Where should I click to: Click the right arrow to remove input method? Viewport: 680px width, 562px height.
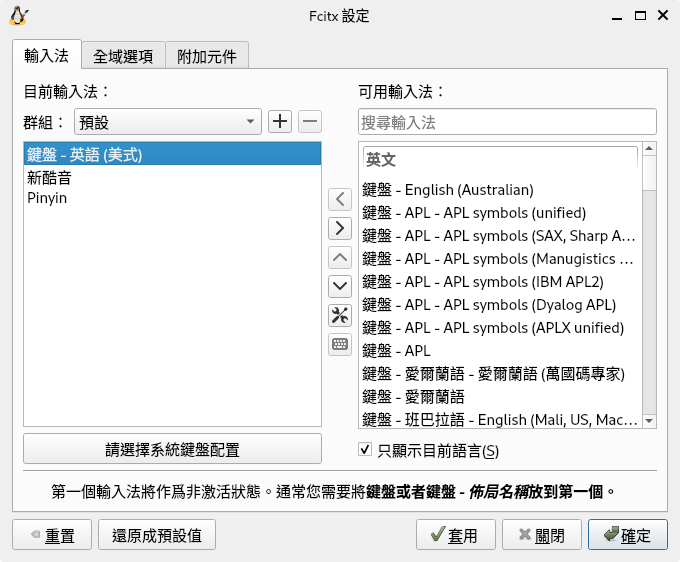340,228
